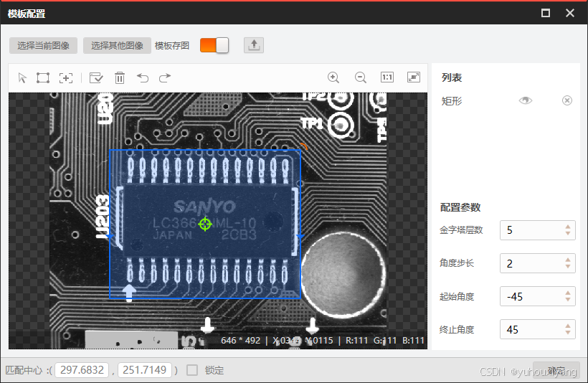Increase 终止角度 with up arrow
This screenshot has width=588, height=383.
coord(568,326)
